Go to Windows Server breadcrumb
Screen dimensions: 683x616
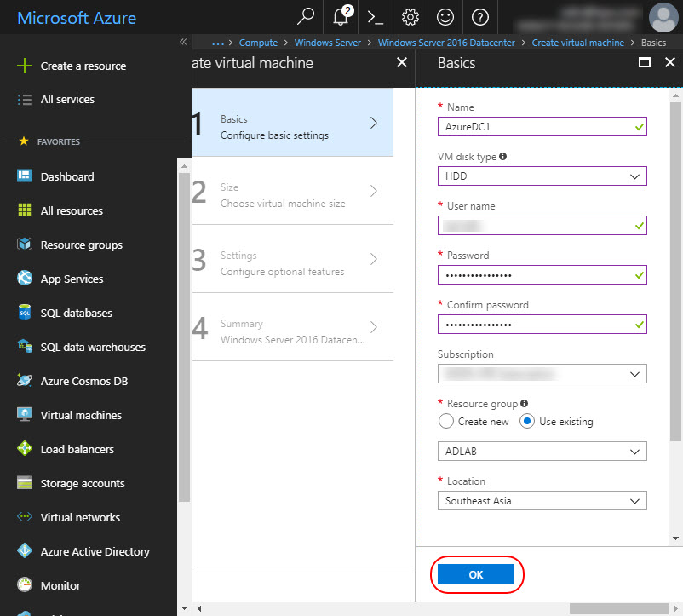(328, 43)
